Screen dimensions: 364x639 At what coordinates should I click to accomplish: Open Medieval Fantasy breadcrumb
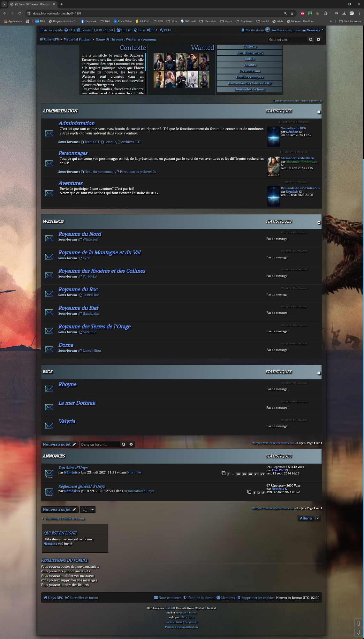[x=77, y=39]
